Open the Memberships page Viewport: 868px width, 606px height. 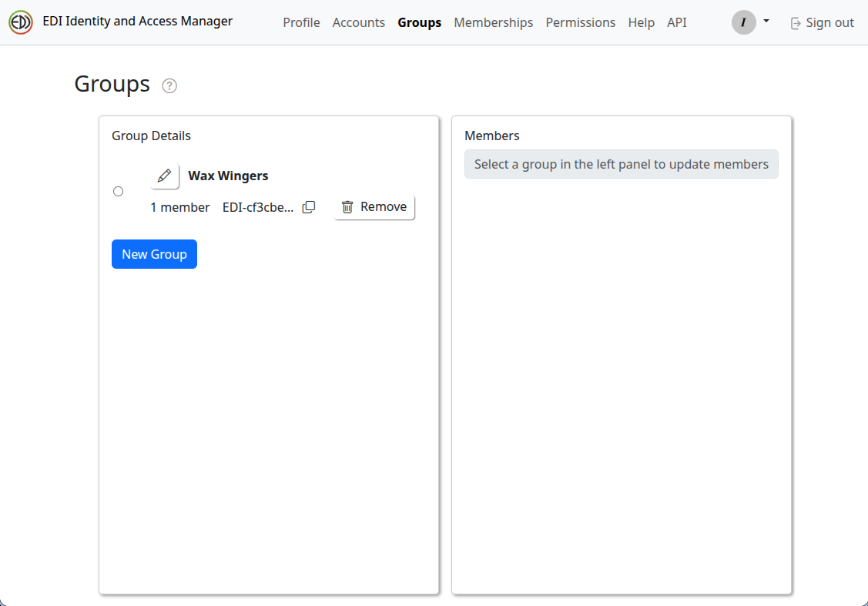493,22
